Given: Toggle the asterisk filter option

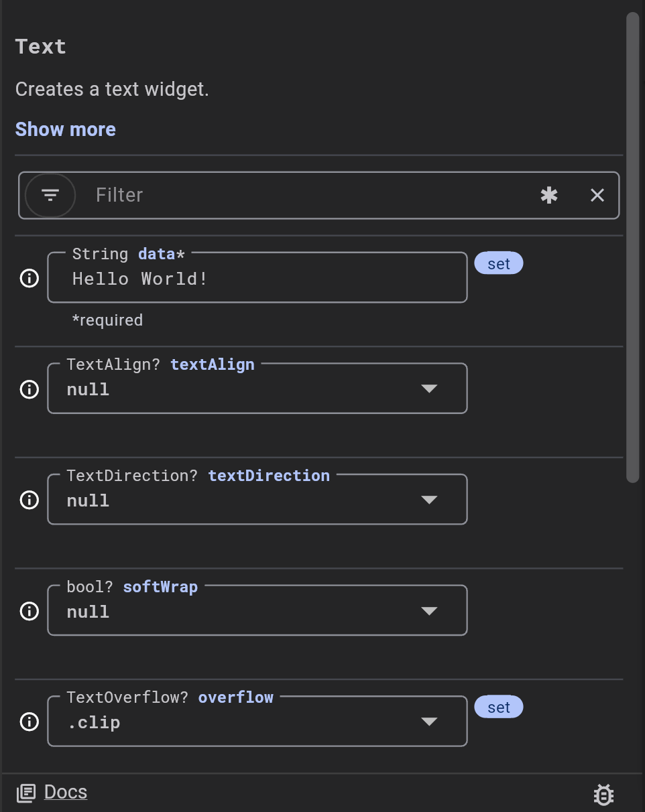Looking at the screenshot, I should pos(549,195).
